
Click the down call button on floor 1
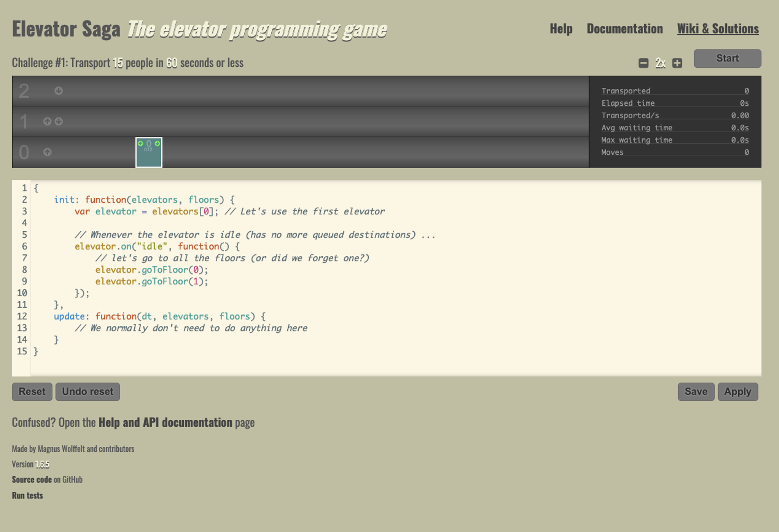click(59, 121)
